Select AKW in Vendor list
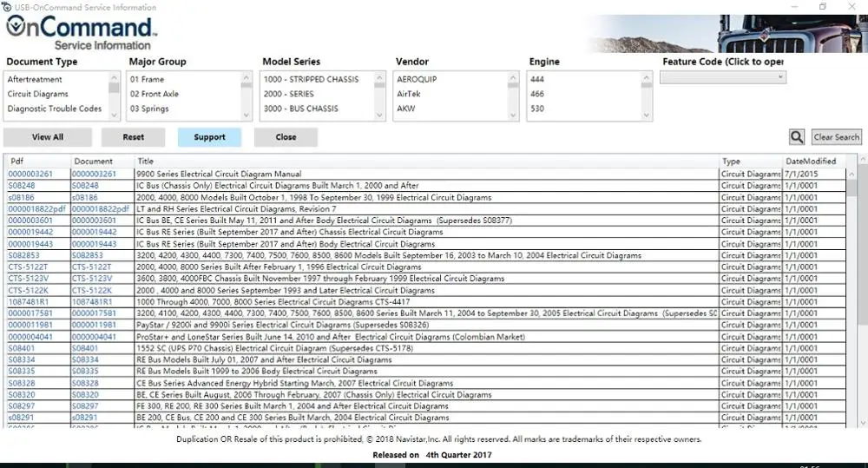This screenshot has height=468, width=868. point(405,109)
